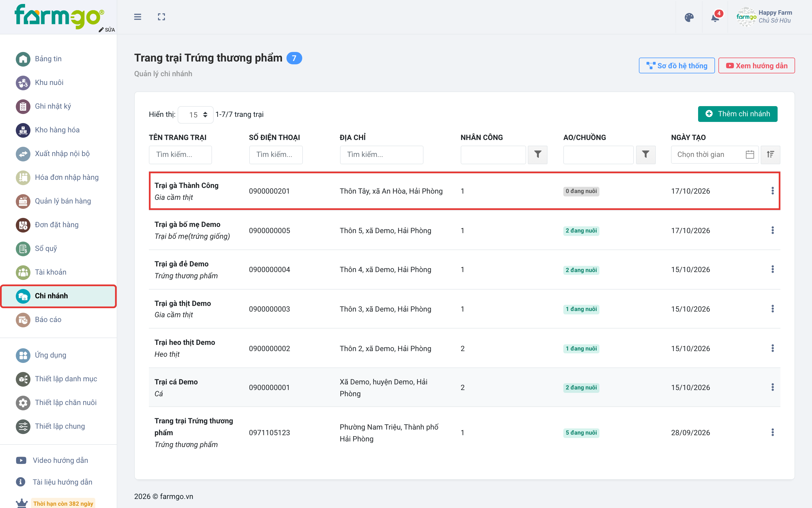Image resolution: width=812 pixels, height=508 pixels.
Task: Click the Ao/Chuồng filter funnel icon
Action: click(646, 155)
